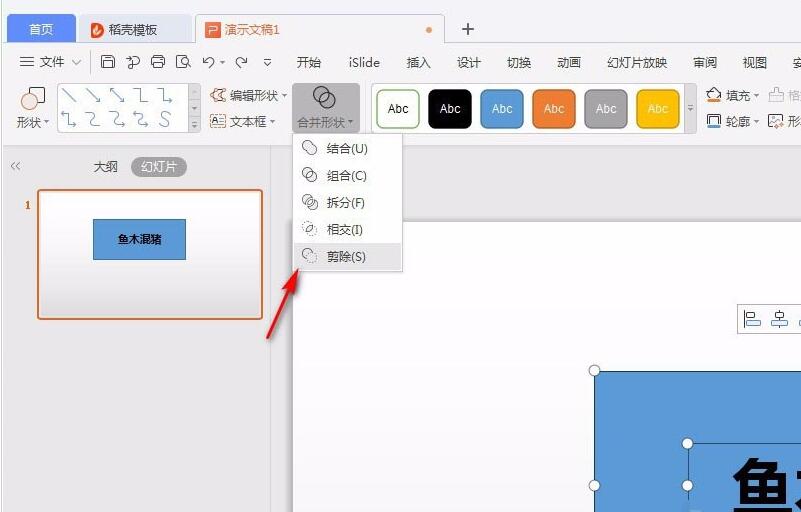
Task: Click the Redo arrow icon
Action: (x=241, y=62)
